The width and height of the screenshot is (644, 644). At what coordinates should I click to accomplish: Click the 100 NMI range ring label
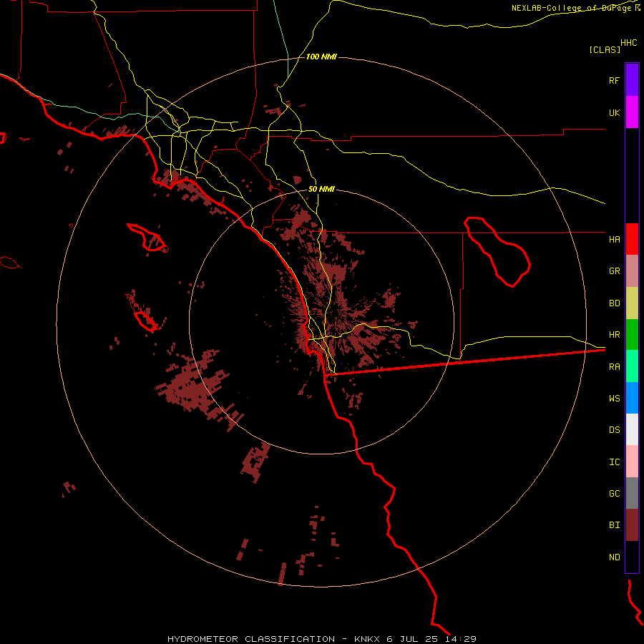point(321,57)
